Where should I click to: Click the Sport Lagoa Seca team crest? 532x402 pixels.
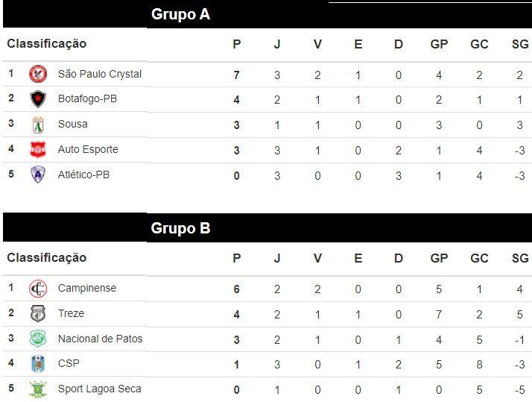37,389
